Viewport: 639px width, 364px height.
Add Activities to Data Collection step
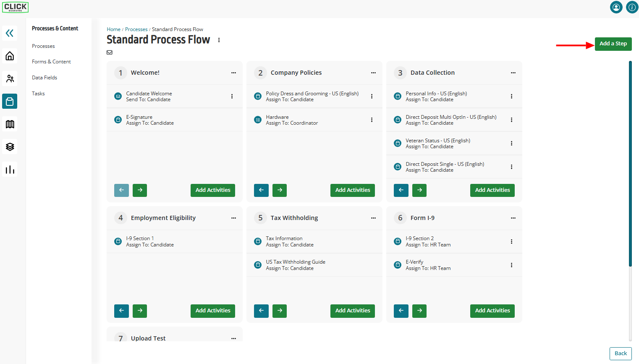pos(492,190)
